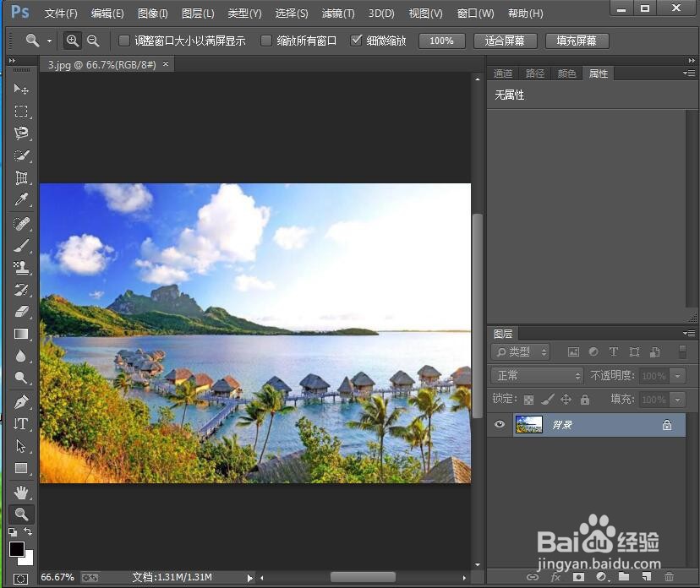Select the History Brush tool

point(21,290)
